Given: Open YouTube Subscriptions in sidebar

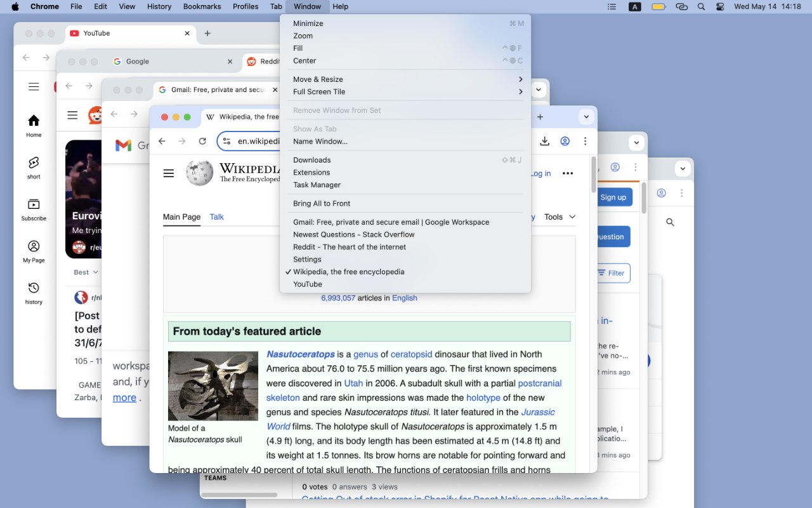Looking at the screenshot, I should (x=34, y=209).
